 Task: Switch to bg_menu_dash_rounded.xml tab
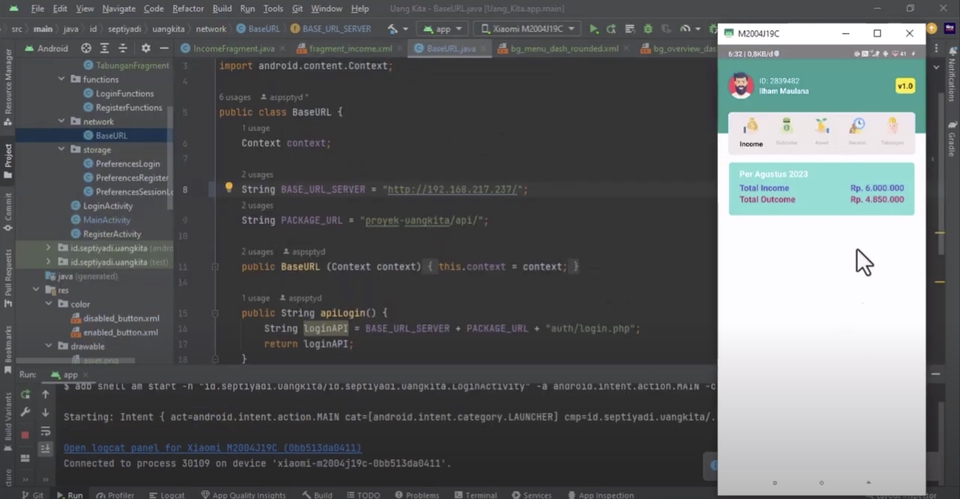point(564,48)
